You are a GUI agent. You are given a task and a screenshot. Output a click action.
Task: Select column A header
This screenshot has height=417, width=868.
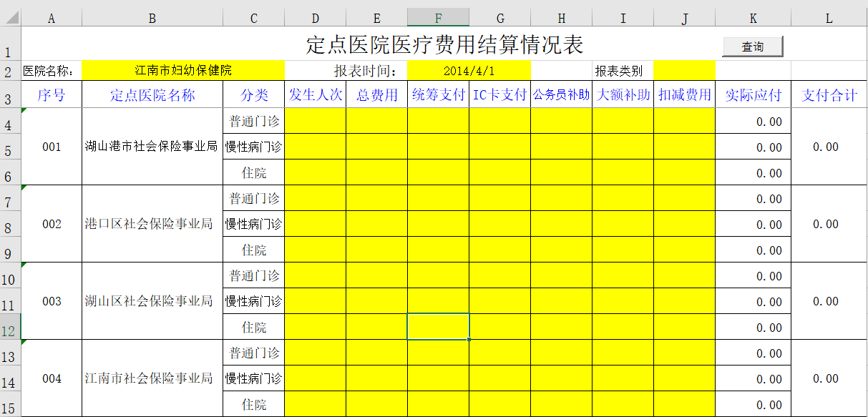(x=52, y=19)
